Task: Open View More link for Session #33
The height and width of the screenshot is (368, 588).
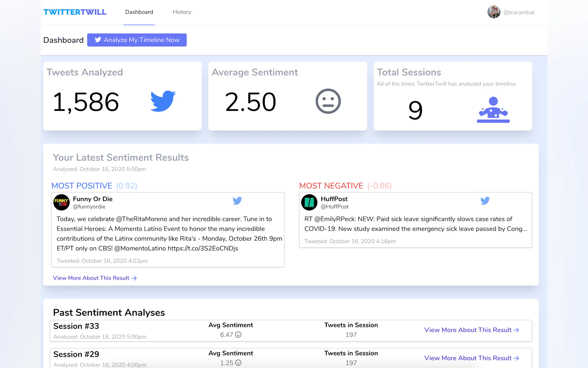Action: pos(471,330)
